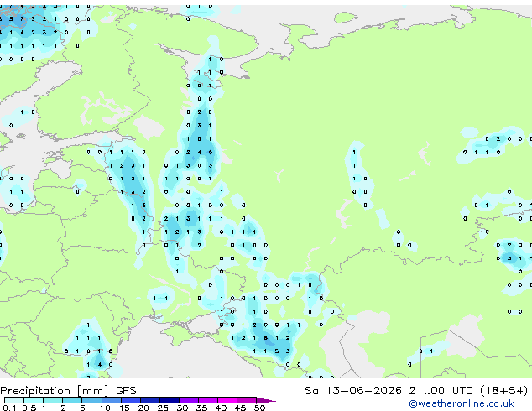Select the 10–15 mm legend color swatch
Screen dimensions: 532x411
112,400
